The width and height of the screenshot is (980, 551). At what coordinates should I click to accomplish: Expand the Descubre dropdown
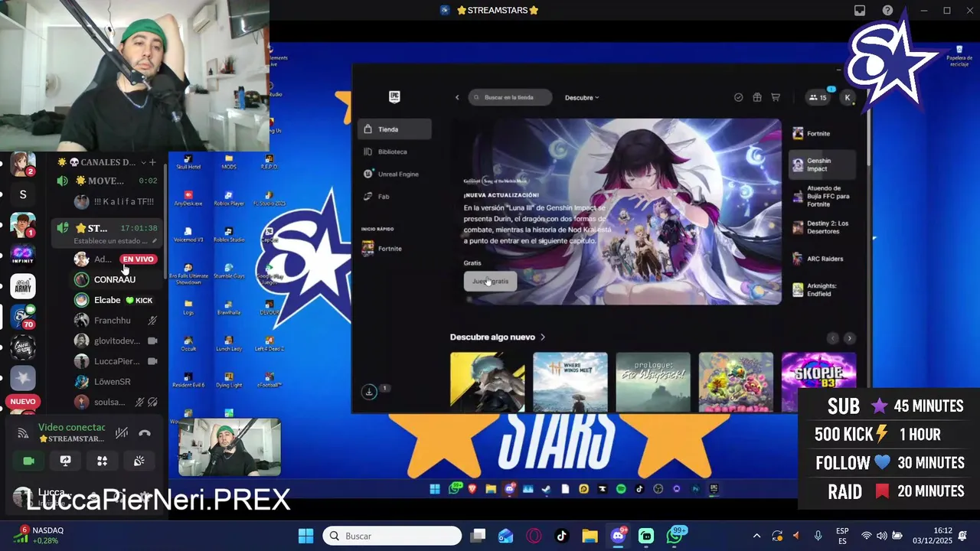(x=582, y=97)
